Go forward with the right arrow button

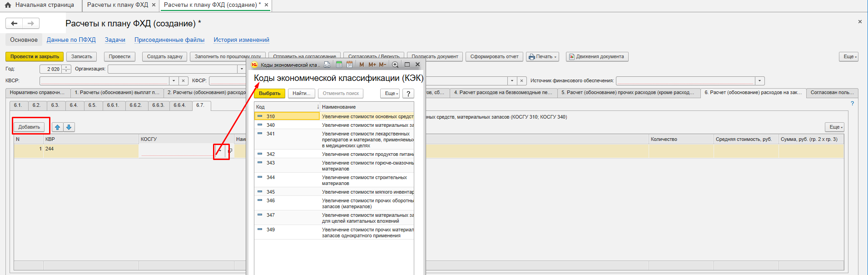click(31, 23)
